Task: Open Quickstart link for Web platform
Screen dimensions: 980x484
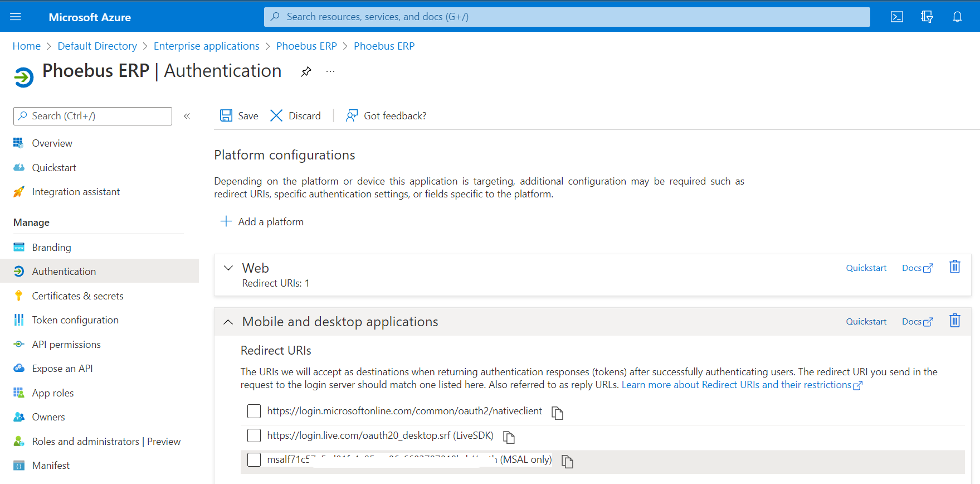Action: tap(866, 268)
